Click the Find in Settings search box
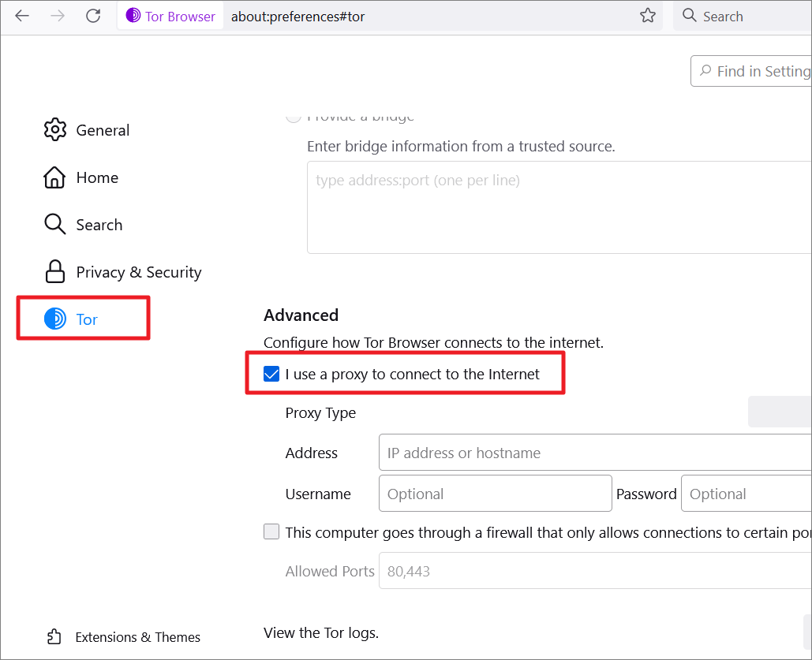812x660 pixels. (751, 71)
